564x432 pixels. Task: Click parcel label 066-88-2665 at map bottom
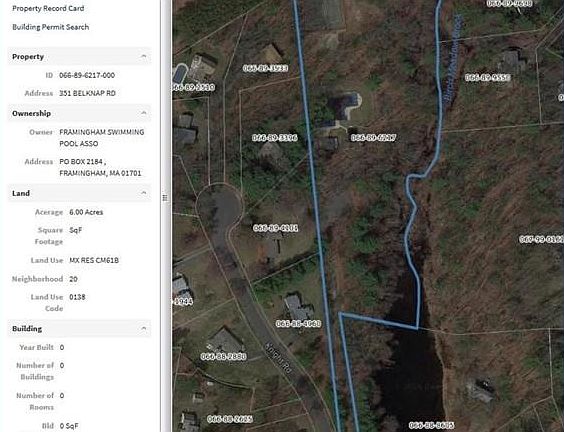(x=230, y=419)
